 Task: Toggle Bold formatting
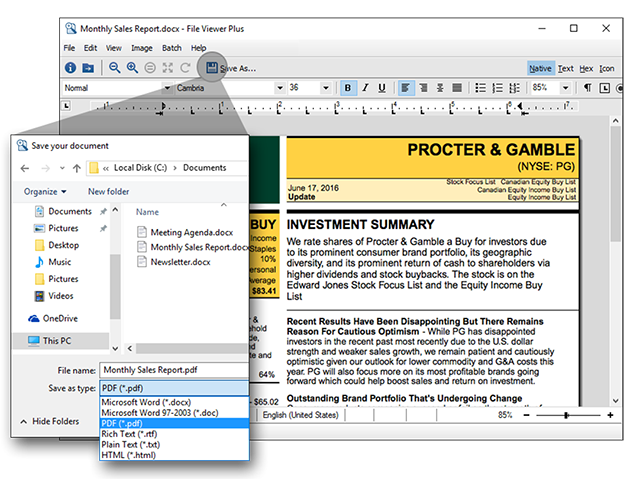tap(348, 88)
